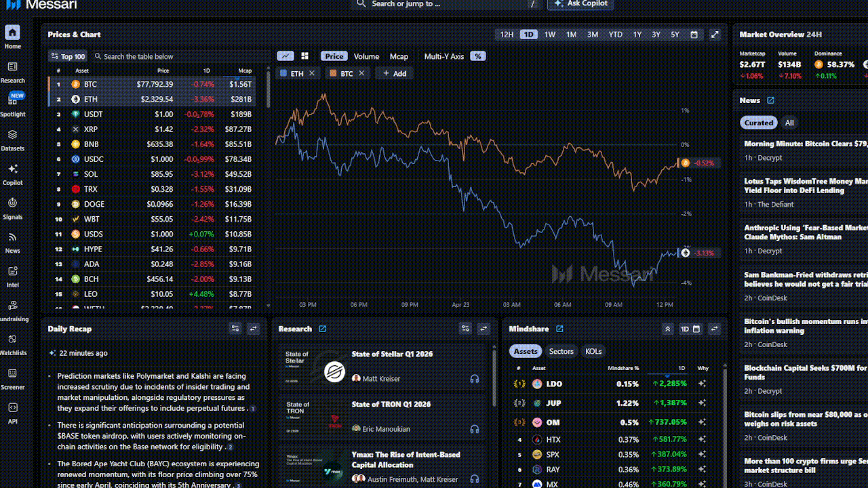The image size is (868, 488).
Task: Click the Why icon for LDO
Action: pos(703,384)
